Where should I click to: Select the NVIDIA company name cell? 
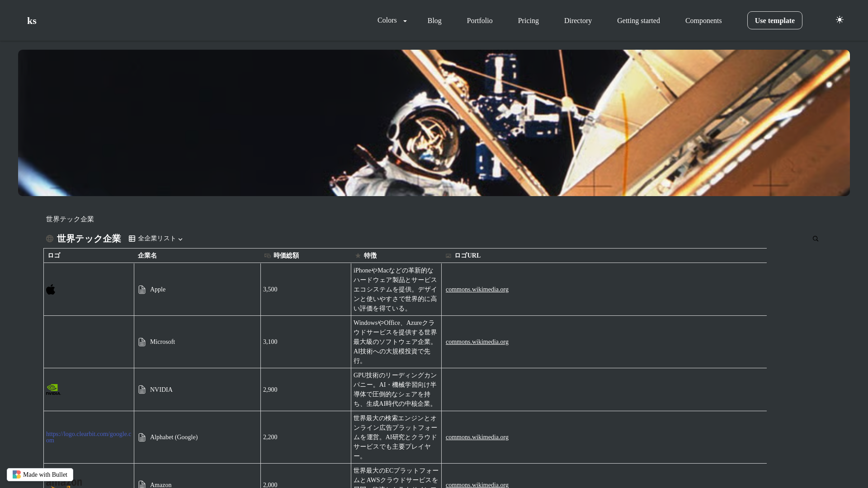point(197,390)
